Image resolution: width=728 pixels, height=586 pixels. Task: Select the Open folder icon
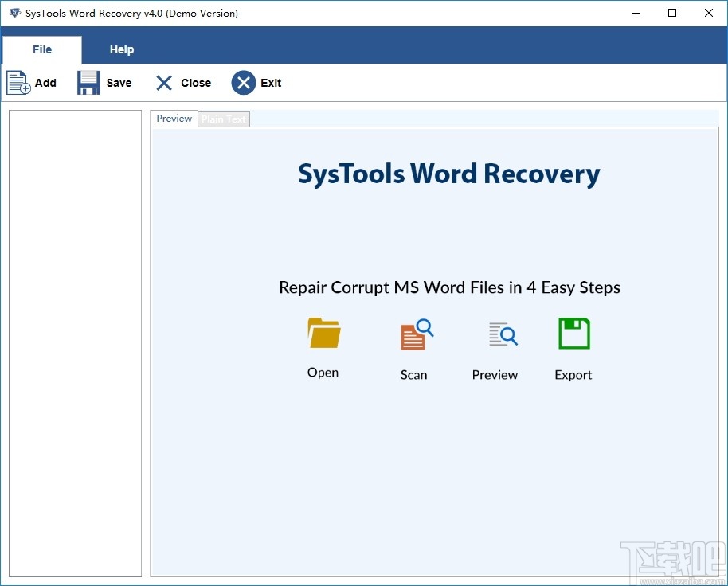pos(323,333)
